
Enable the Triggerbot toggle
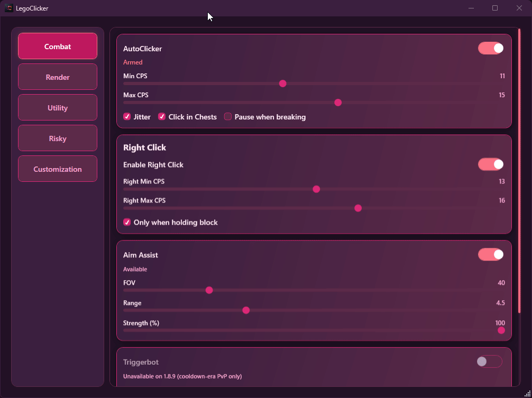(x=489, y=362)
